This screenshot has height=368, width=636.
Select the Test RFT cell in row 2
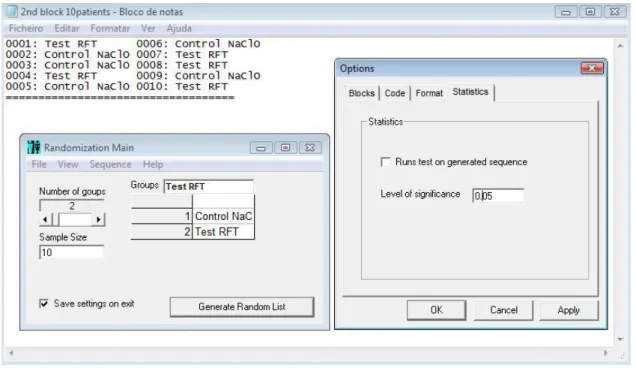(x=223, y=232)
